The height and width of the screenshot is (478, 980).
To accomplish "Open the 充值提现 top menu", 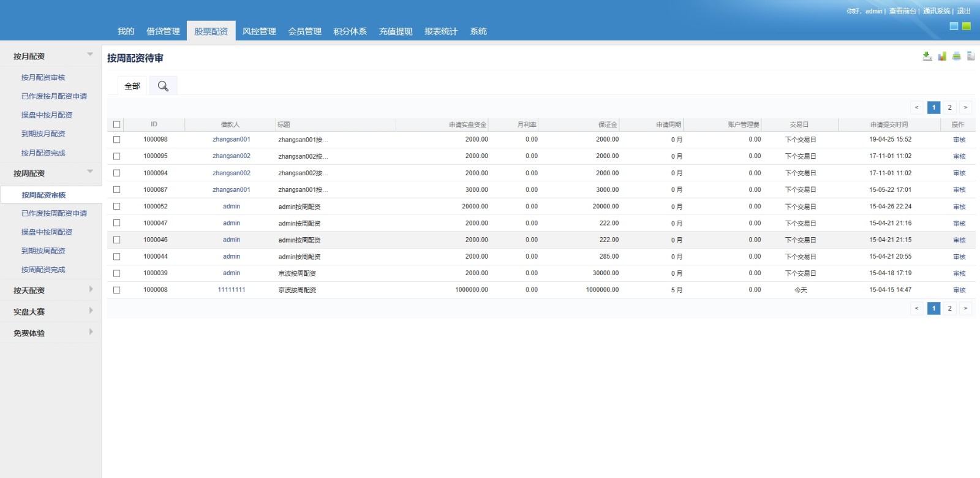I will pyautogui.click(x=396, y=31).
